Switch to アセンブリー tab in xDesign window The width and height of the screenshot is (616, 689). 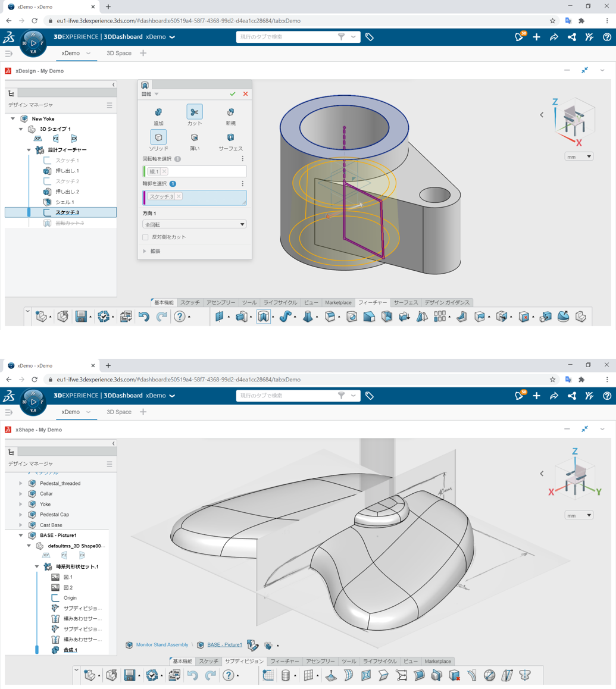click(x=221, y=302)
